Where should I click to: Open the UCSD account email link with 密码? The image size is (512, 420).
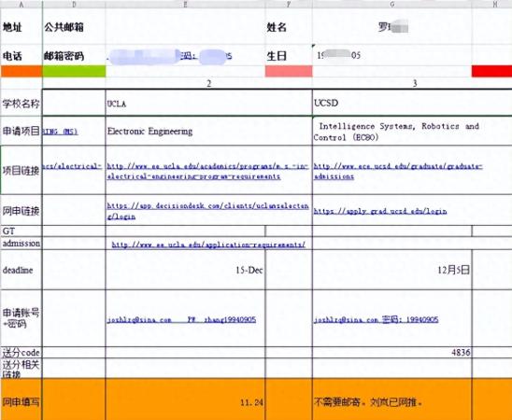[377, 319]
